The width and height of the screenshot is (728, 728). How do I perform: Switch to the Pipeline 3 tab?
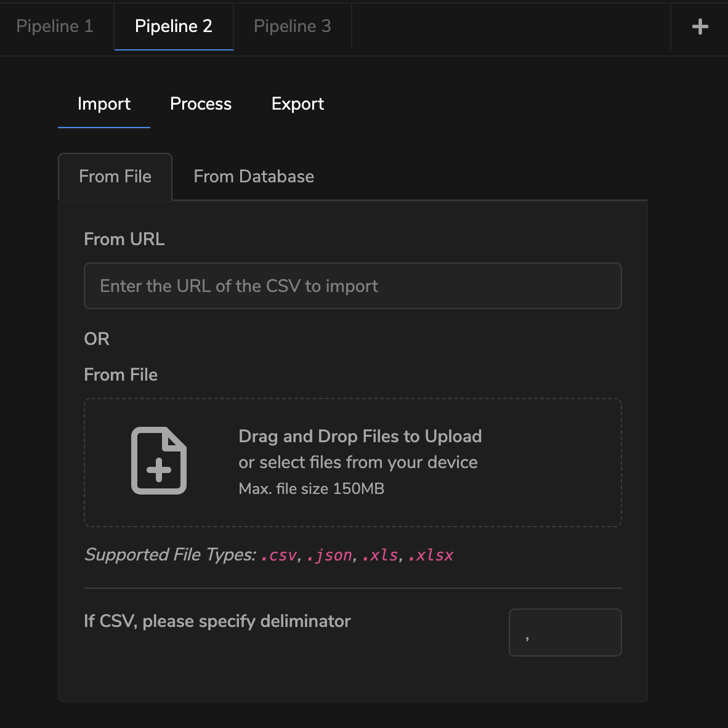[x=292, y=26]
